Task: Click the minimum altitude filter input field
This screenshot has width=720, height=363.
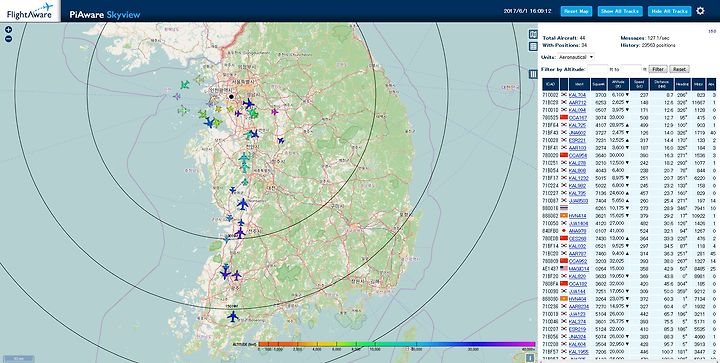Action: tap(598, 69)
